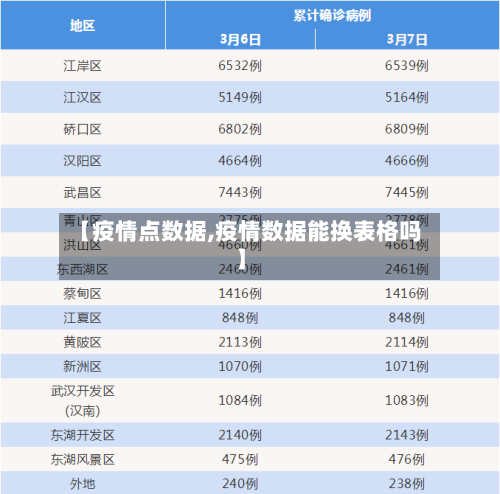Viewport: 500px width, 494px height.
Task: Select the 1070例 cell
Action: pyautogui.click(x=240, y=367)
